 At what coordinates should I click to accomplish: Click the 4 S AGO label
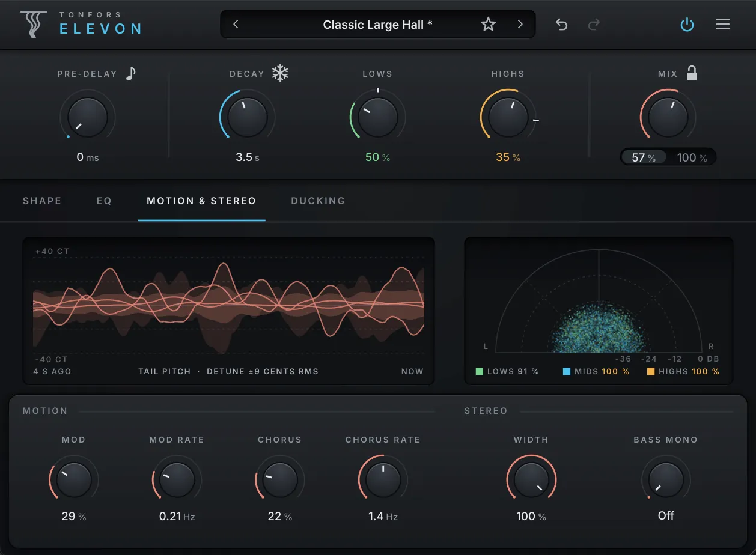[x=52, y=371]
